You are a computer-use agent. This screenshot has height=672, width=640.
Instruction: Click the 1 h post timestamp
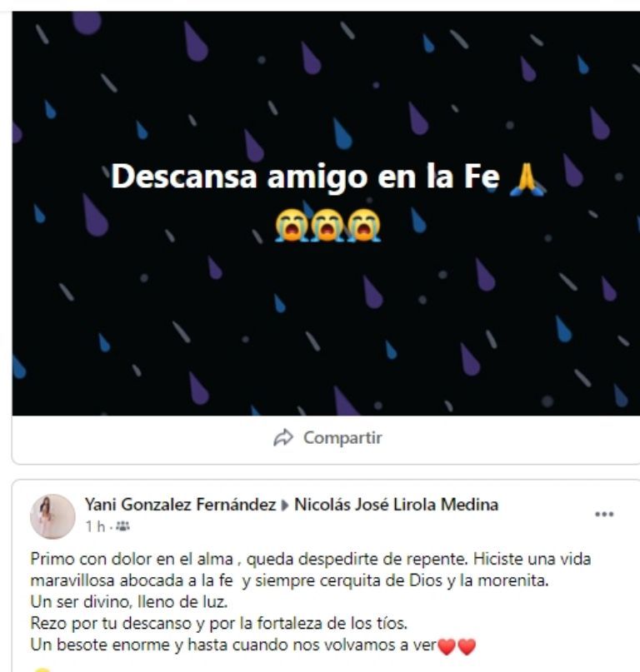coord(95,526)
